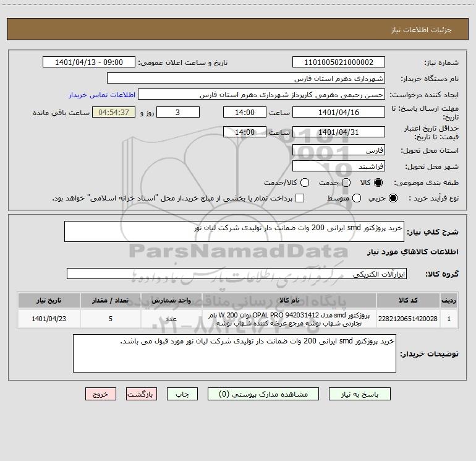Viewport: 476px width, 461px height.
Task: Click the تعداد / مقدار column header
Action: point(111,300)
